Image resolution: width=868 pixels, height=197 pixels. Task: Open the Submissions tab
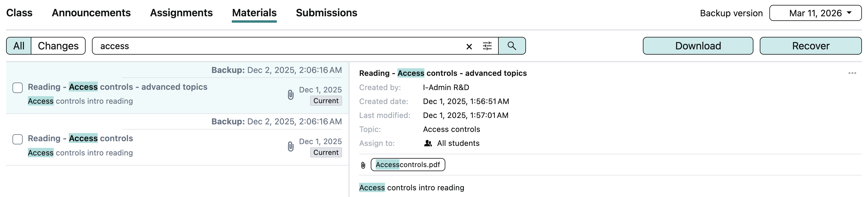[x=326, y=13]
